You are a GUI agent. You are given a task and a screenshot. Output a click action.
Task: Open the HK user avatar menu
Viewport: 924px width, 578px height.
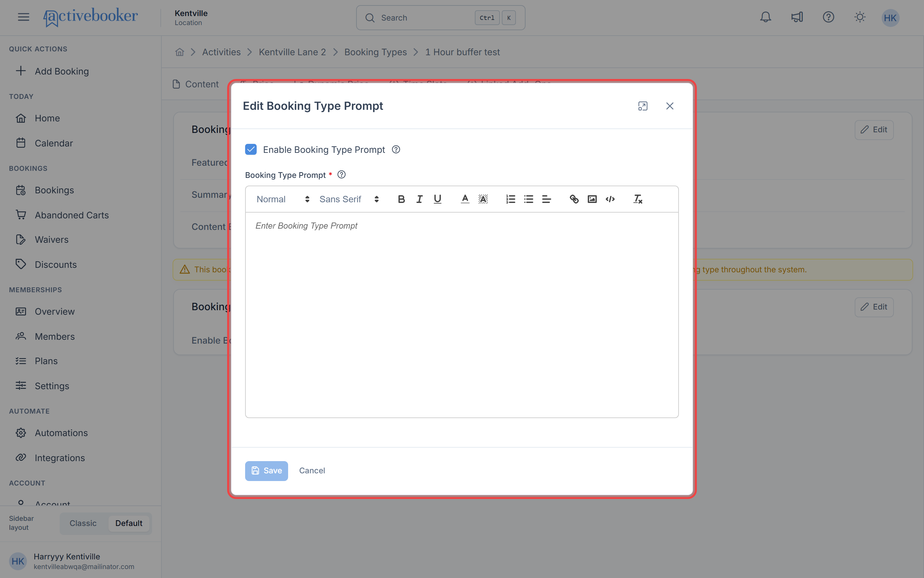coord(890,18)
